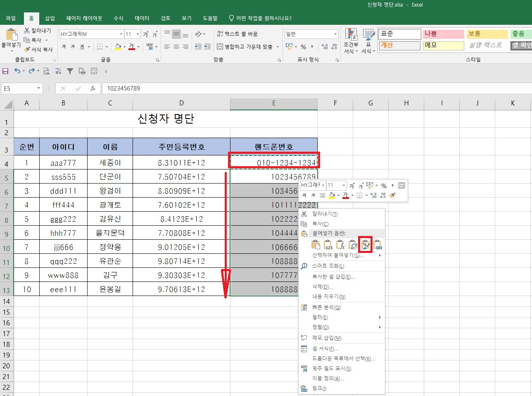Open 조건부 서식 conditional formatting
532x396 pixels.
tap(351, 41)
